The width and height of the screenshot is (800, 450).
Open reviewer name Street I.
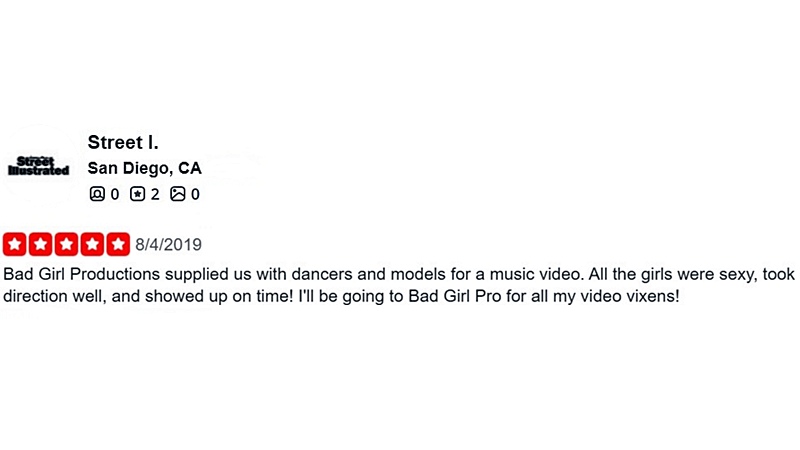coord(123,143)
